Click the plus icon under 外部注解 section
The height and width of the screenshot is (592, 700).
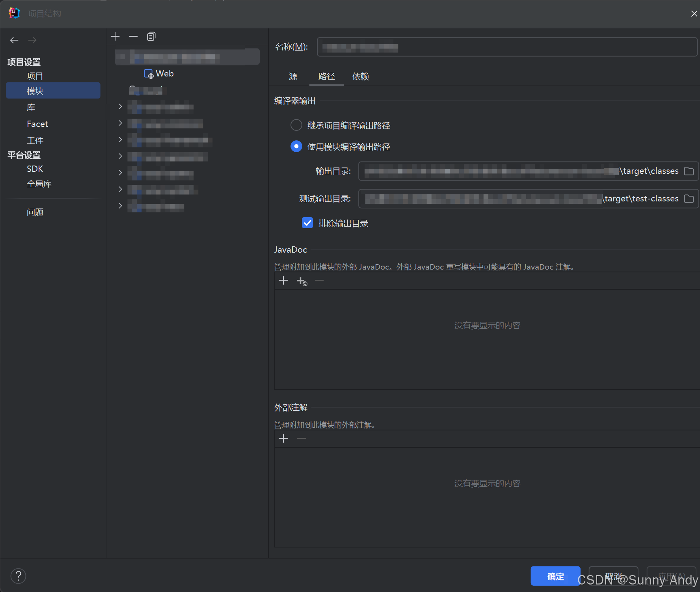coord(283,438)
